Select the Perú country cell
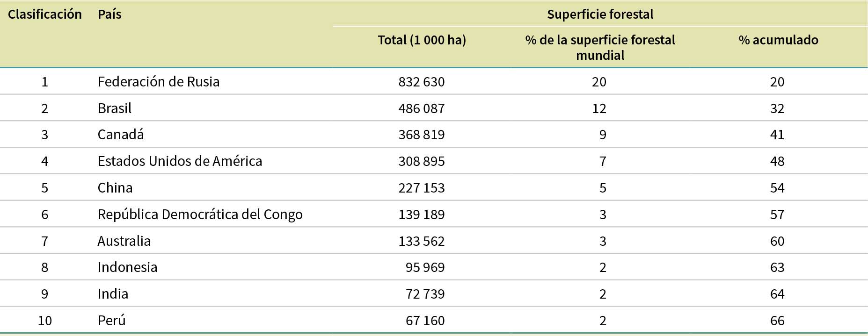868x336 pixels. click(111, 321)
